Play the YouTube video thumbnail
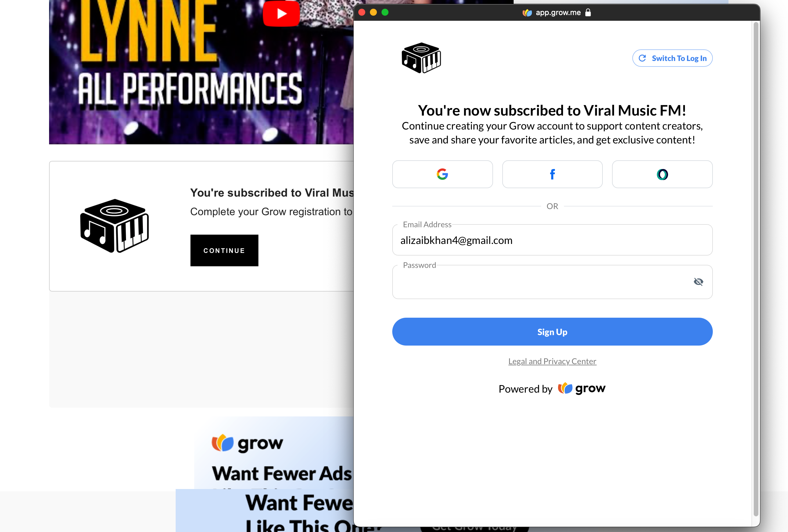 coord(281,14)
